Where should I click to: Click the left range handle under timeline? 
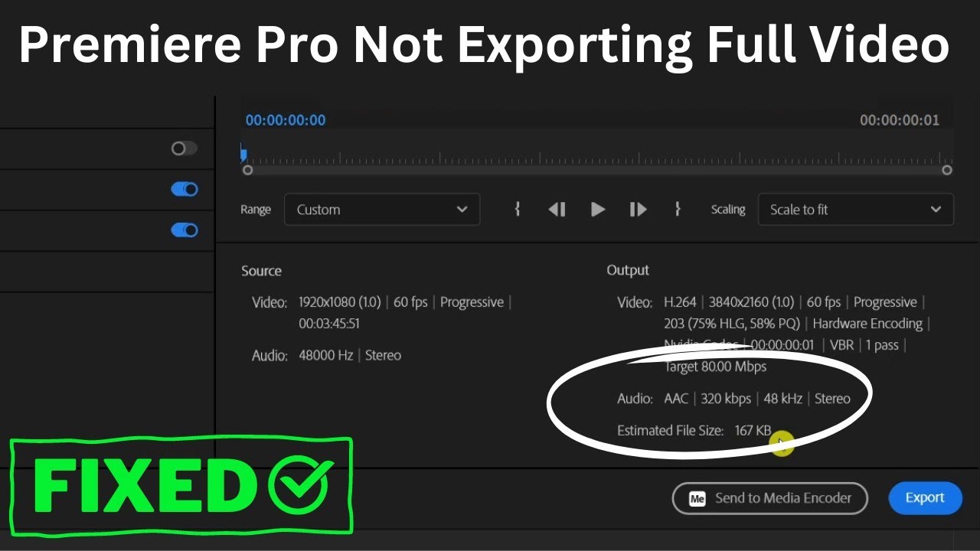coord(247,170)
